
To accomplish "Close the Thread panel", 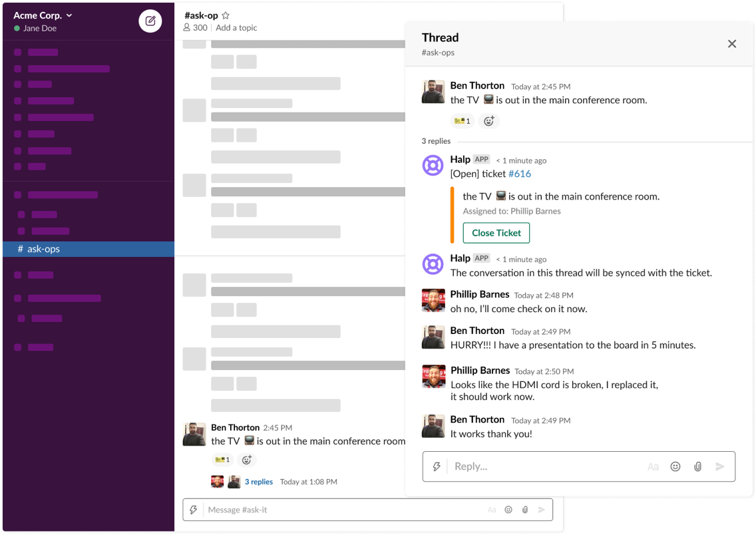I will (x=732, y=44).
